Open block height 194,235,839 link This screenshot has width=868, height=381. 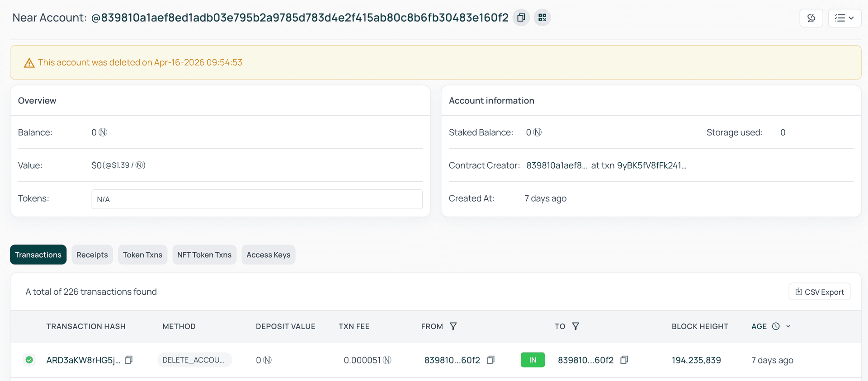coord(696,360)
